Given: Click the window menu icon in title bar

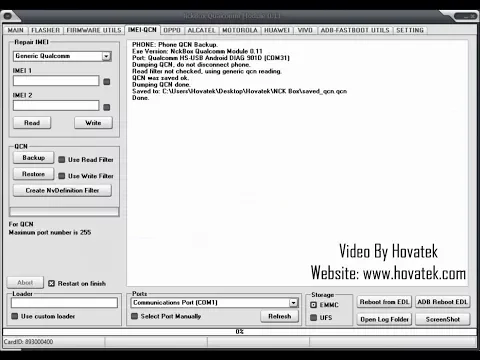Looking at the screenshot, I should pyautogui.click(x=8, y=16).
